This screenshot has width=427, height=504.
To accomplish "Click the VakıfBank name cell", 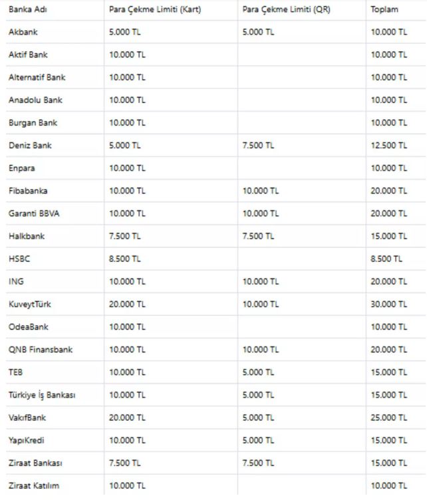I will [x=27, y=418].
